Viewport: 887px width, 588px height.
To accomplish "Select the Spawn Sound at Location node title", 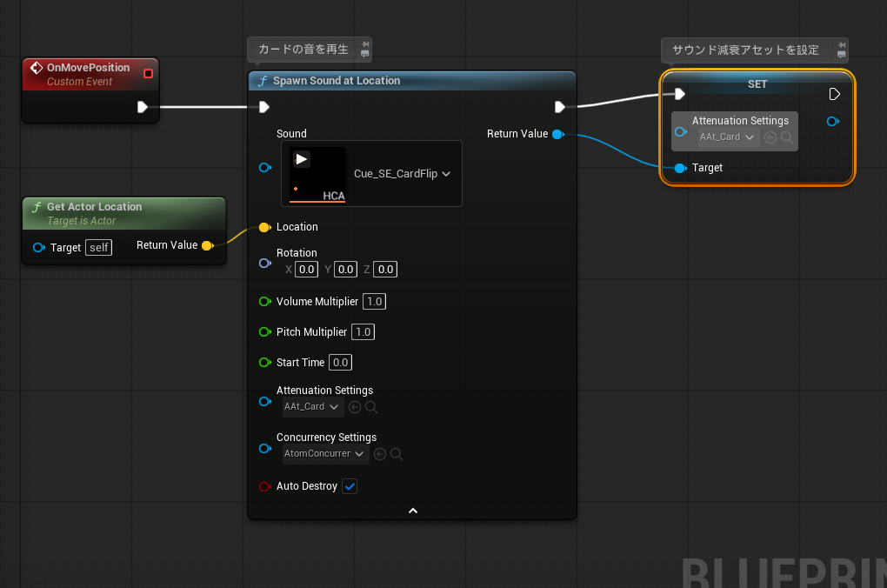I will coord(337,81).
